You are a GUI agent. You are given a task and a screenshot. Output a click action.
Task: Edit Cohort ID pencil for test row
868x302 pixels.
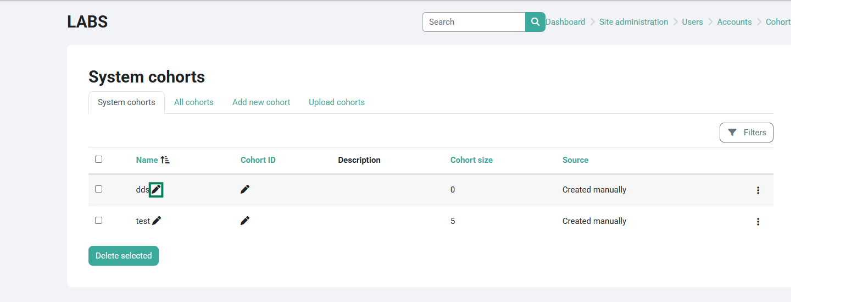pyautogui.click(x=245, y=221)
